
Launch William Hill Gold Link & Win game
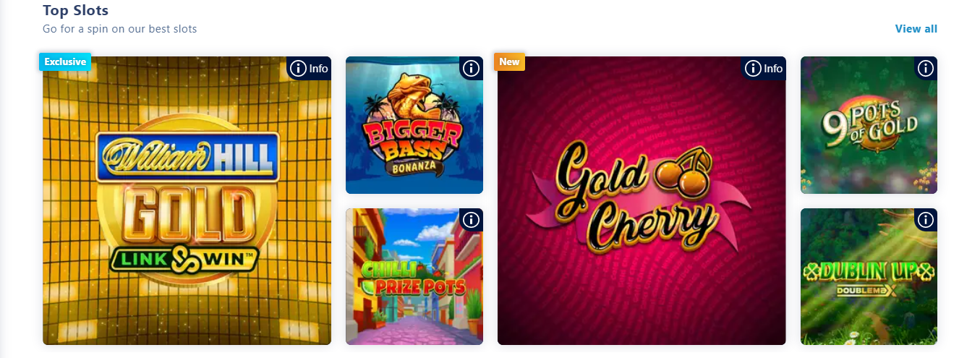click(x=187, y=200)
